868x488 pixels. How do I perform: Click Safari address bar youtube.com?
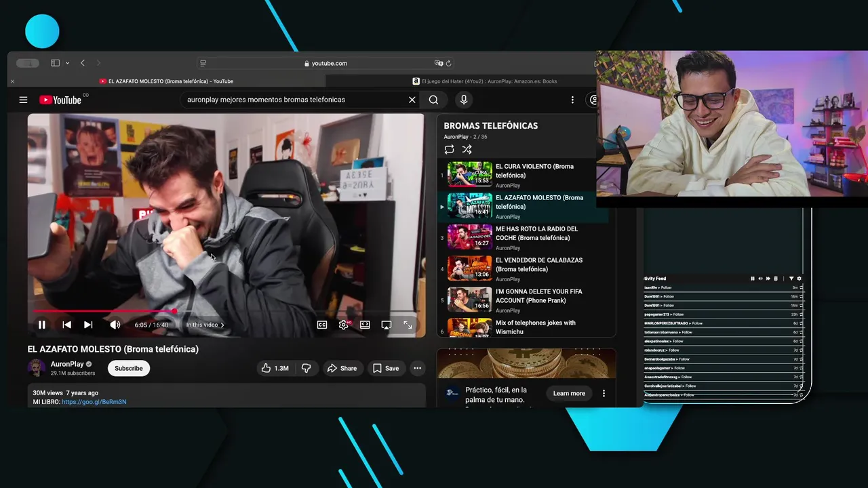tap(325, 63)
